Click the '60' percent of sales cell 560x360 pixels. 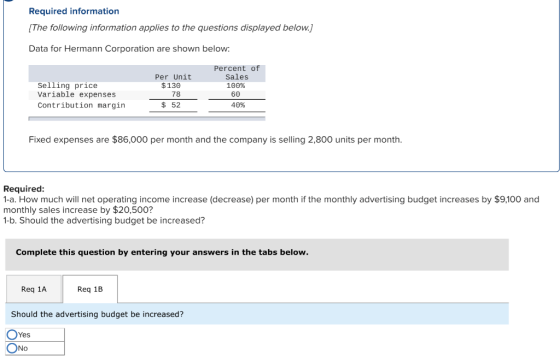pos(235,94)
